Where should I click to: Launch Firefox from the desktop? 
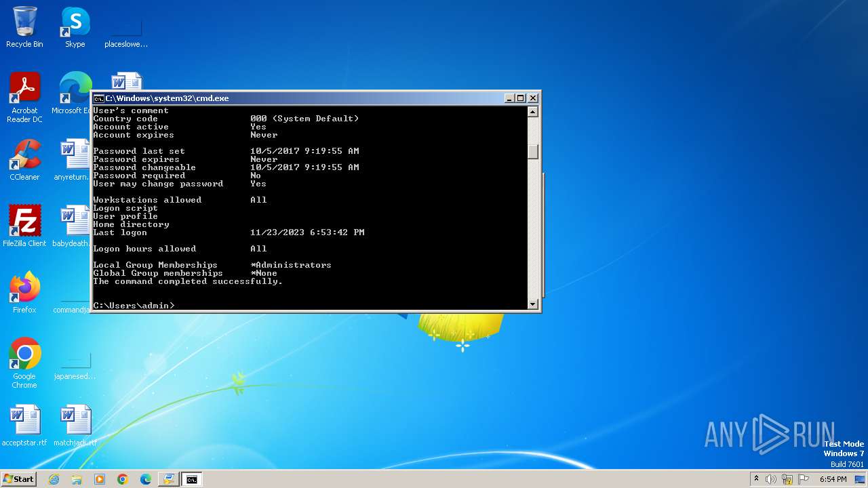[x=24, y=293]
